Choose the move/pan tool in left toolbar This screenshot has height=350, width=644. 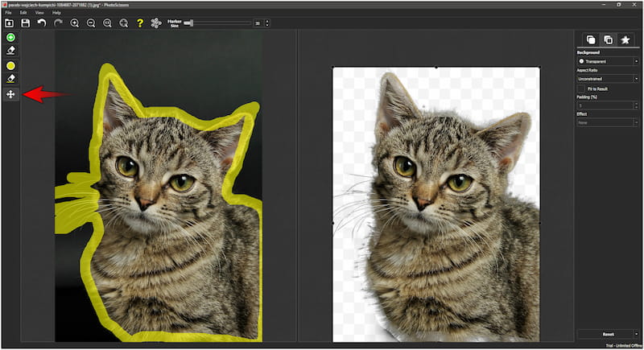10,95
